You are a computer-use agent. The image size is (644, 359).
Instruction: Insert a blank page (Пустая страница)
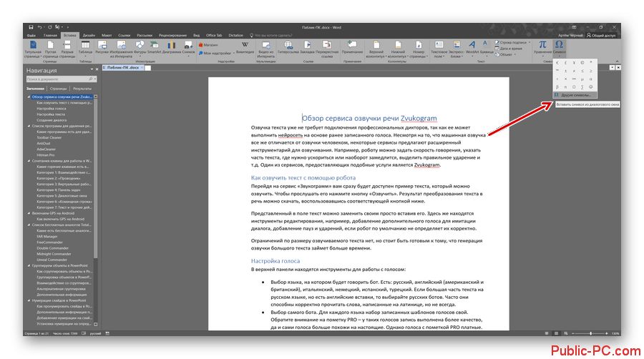[x=50, y=49]
